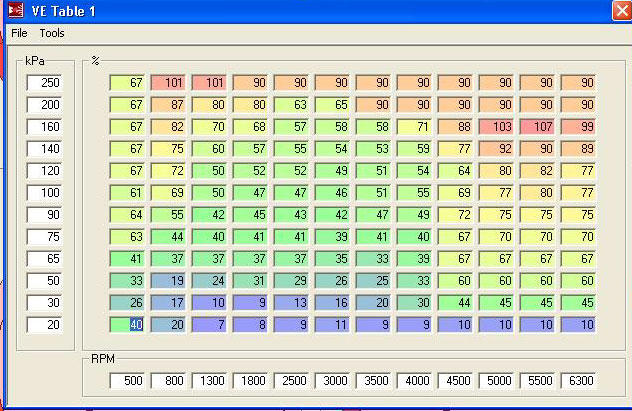Select the VE cell with value 65
632x411 pixels.
click(x=332, y=105)
